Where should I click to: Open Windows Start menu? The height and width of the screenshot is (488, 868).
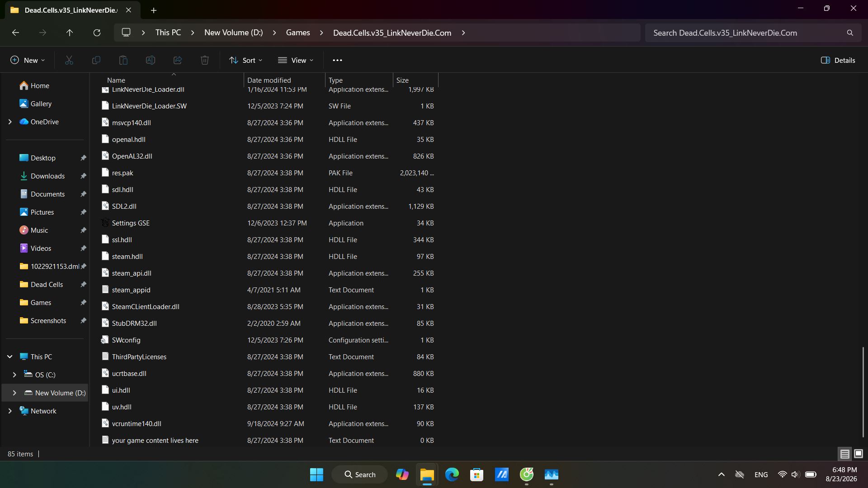[x=316, y=474]
